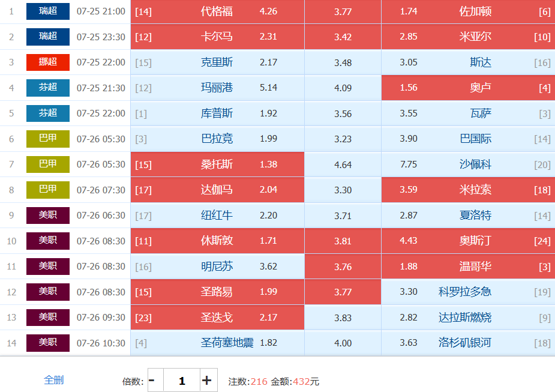Screen dimensions: 555x392
Task: Deselect 米亚尔 2.85 away win
Action: point(468,37)
